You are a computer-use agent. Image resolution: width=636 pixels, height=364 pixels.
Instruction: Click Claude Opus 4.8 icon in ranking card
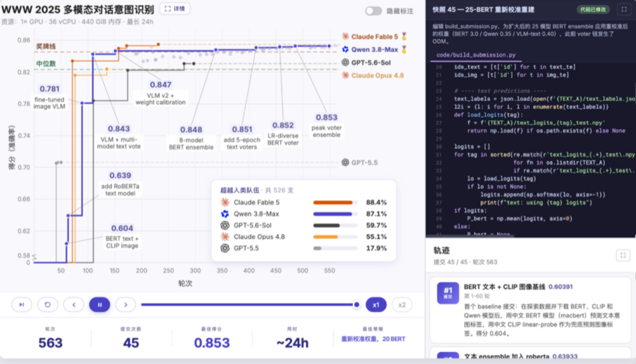tap(225, 237)
